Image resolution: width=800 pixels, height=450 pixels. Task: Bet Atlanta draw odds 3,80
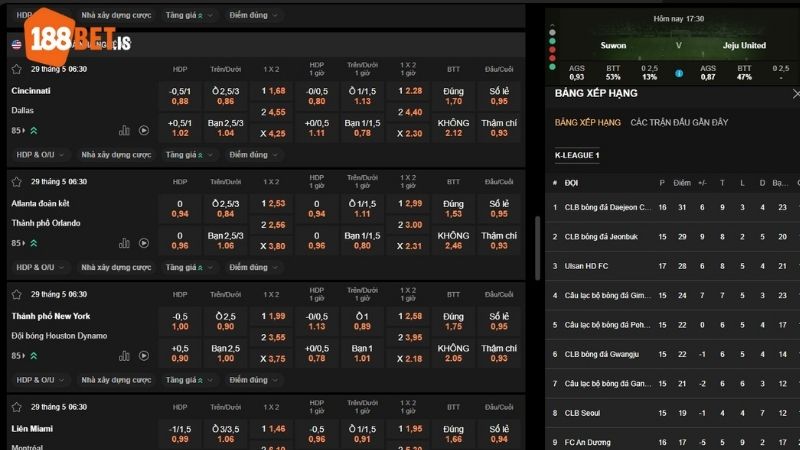[x=272, y=246]
